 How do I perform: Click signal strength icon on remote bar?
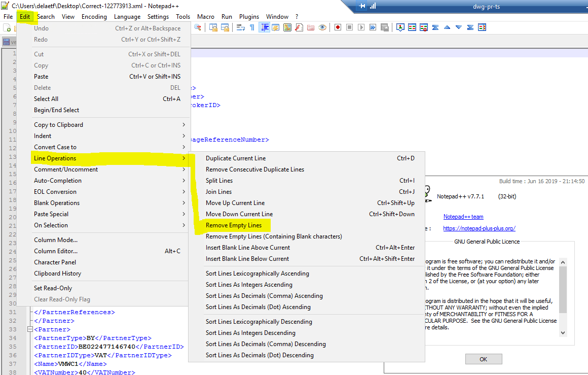click(373, 6)
